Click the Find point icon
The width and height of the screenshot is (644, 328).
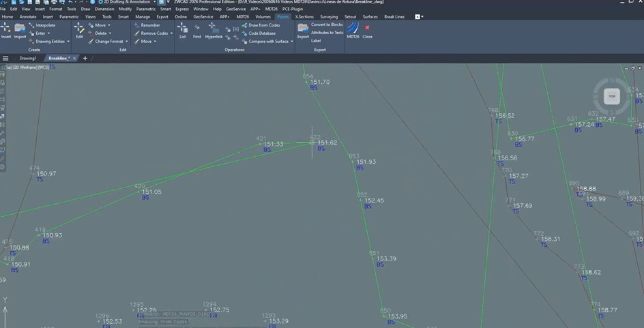pyautogui.click(x=196, y=28)
